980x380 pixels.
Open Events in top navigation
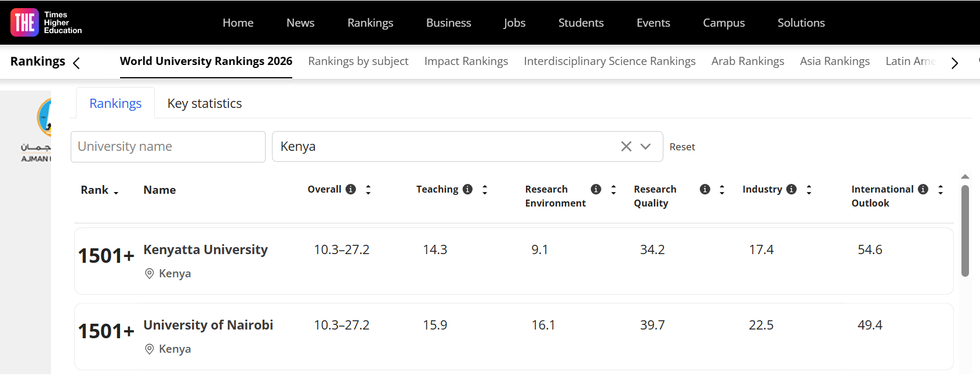click(654, 23)
